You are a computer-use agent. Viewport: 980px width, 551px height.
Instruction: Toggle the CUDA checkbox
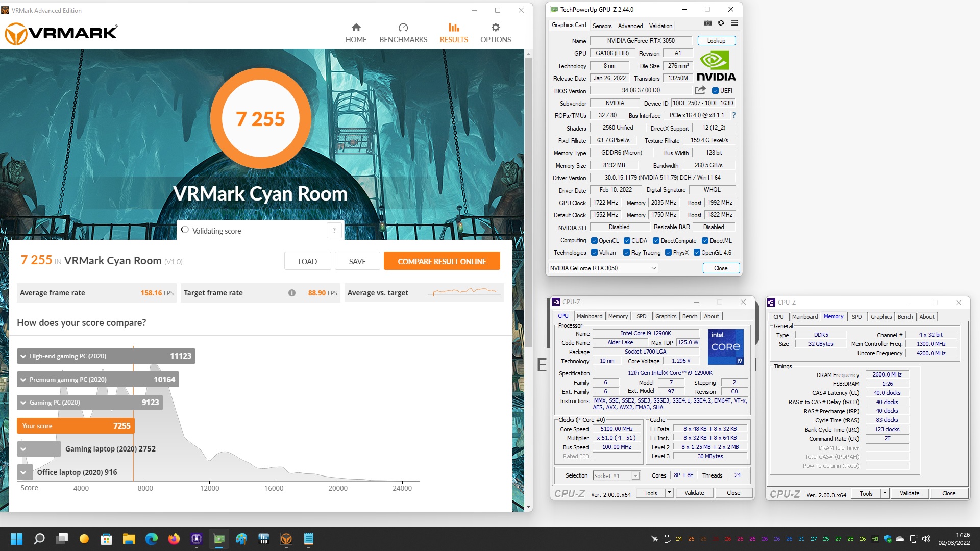(x=627, y=241)
